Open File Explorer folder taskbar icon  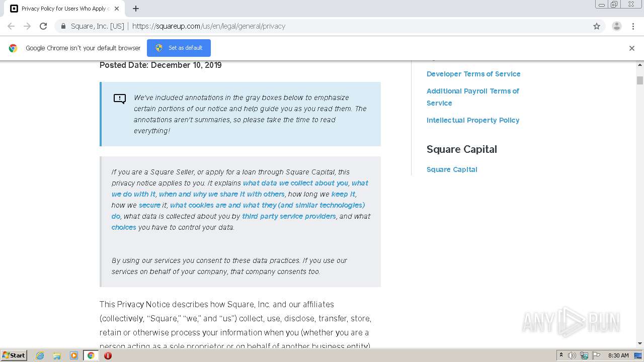[x=57, y=355]
